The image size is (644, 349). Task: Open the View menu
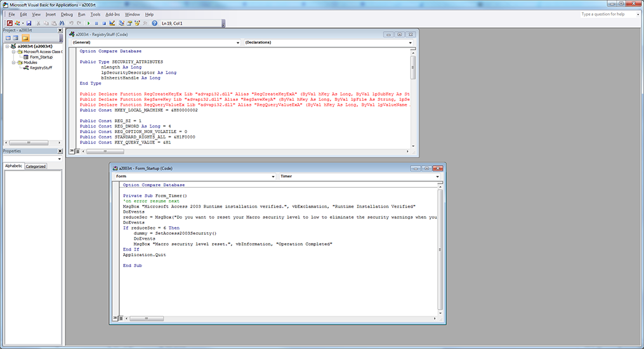36,15
